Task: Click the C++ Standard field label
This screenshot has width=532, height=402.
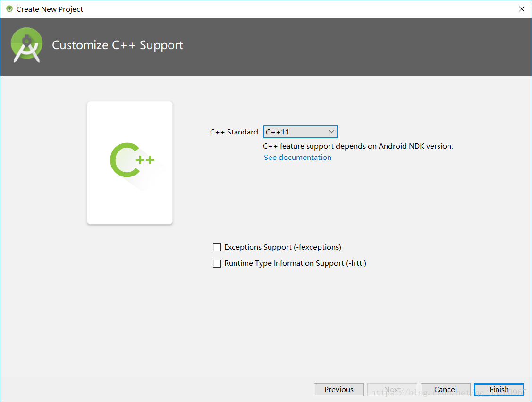Action: 234,132
